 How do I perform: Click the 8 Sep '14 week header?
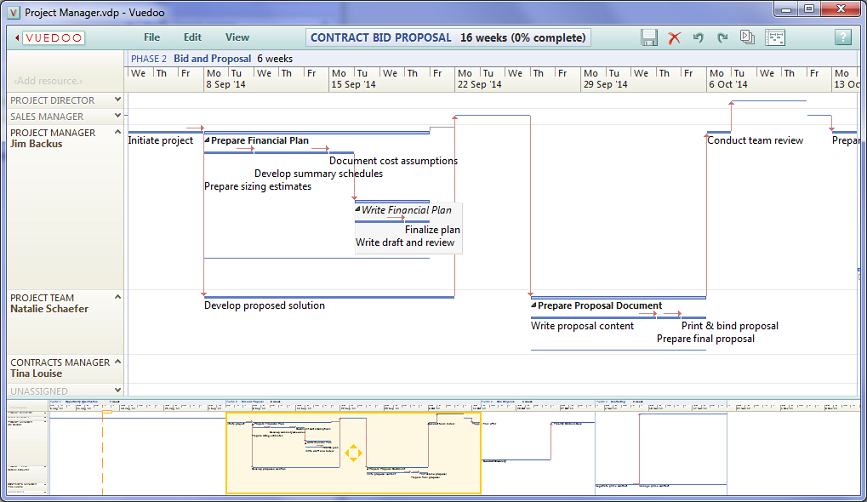pos(226,85)
